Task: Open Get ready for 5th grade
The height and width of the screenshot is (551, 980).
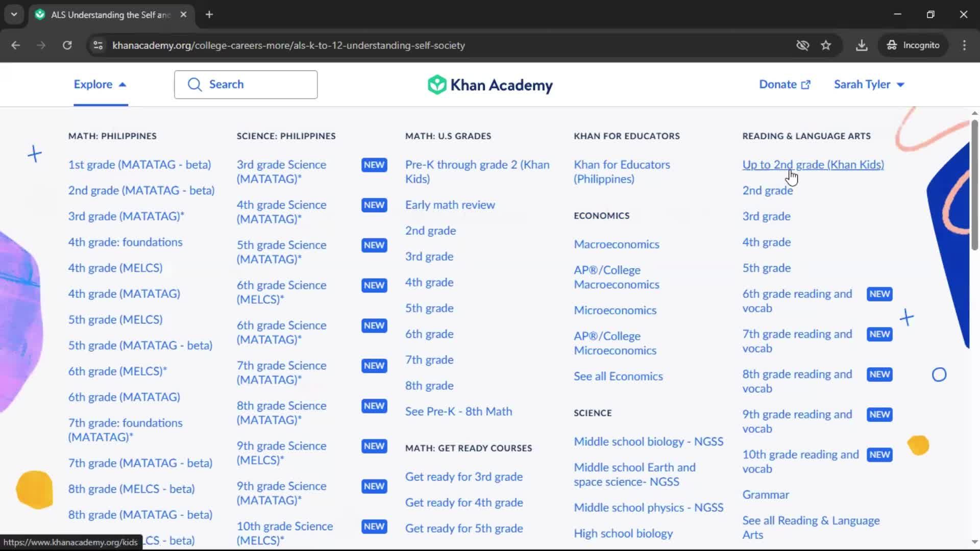Action: coord(463,529)
